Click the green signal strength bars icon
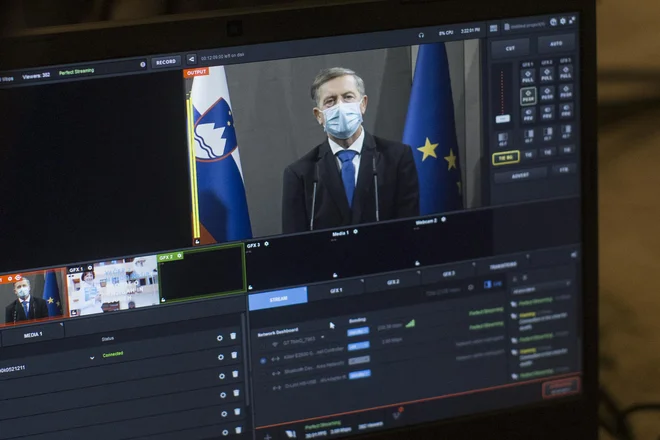 point(410,323)
